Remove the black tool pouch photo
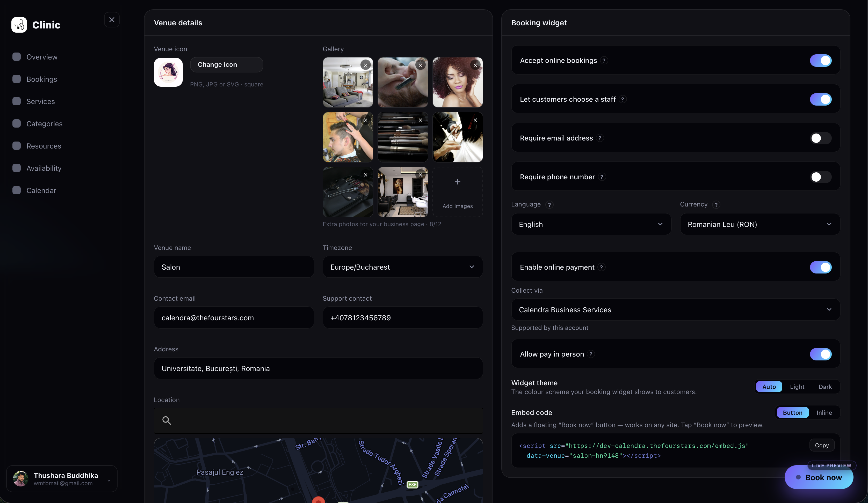The height and width of the screenshot is (503, 868). click(x=365, y=175)
